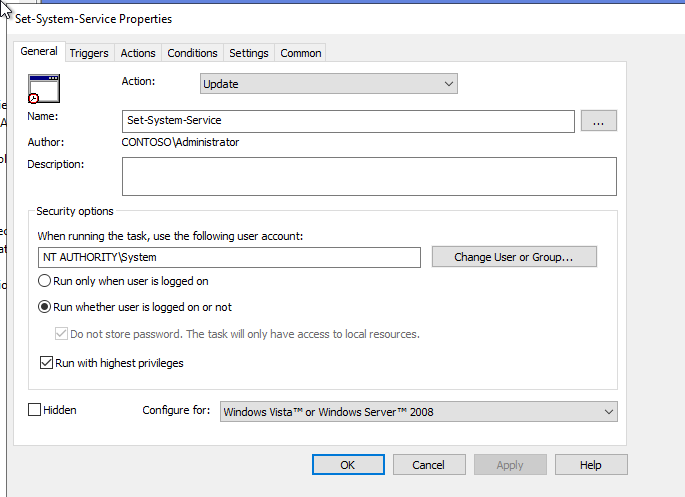Expand the Configure for dropdown
This screenshot has width=685, height=497.
click(x=418, y=411)
